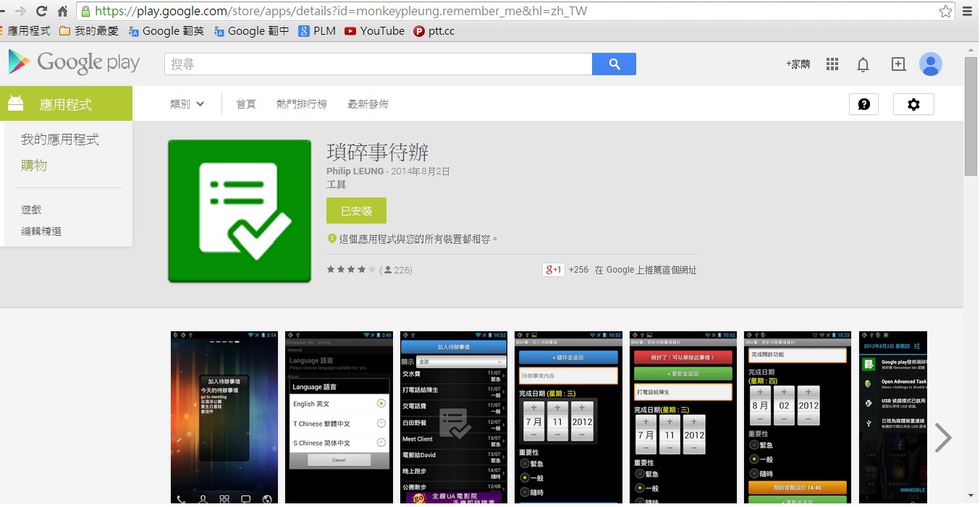
Task: Open the YouTube bookmark
Action: point(374,31)
